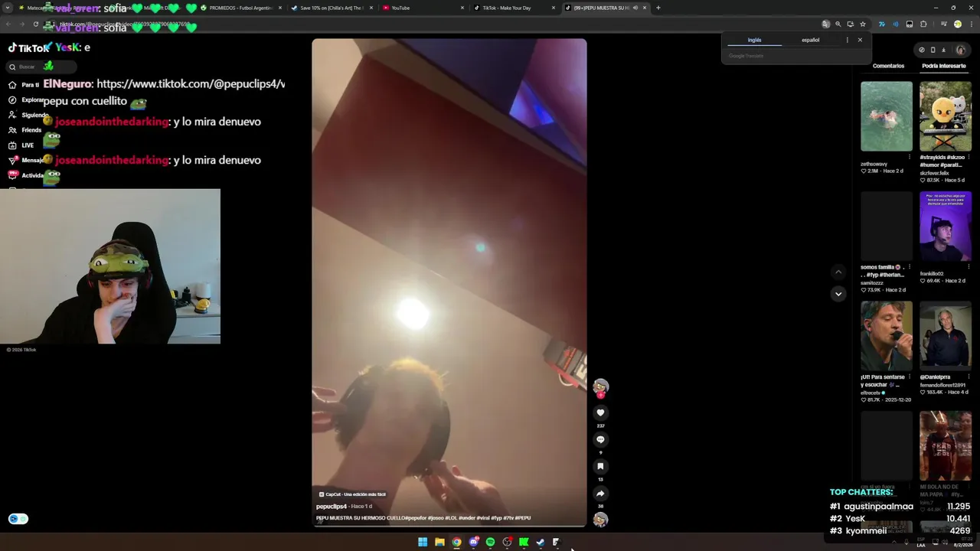Open pepuclips4 creator avatar beside video
Screen dimensions: 980x551
600,386
